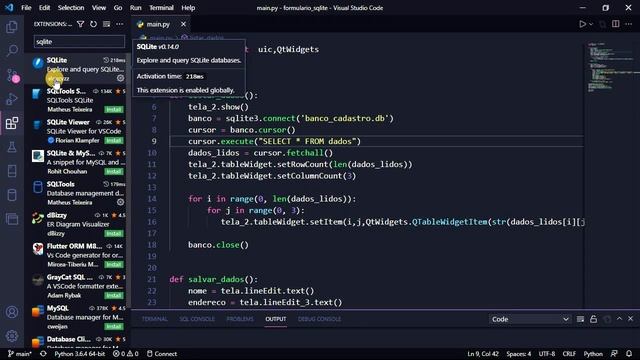Screen dimensions: 640x360
Task: Open the Explorer view in activity bar
Action: click(x=12, y=27)
